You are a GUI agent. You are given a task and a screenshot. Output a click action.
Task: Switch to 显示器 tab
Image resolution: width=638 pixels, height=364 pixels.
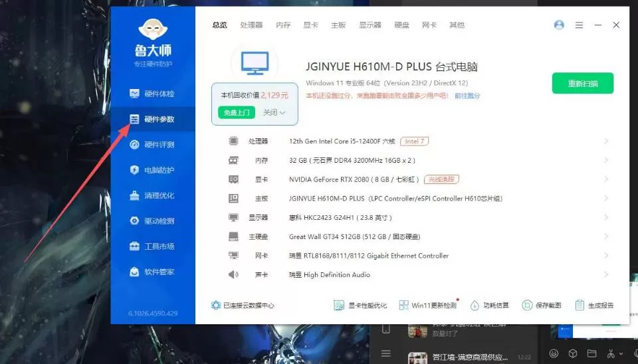370,25
